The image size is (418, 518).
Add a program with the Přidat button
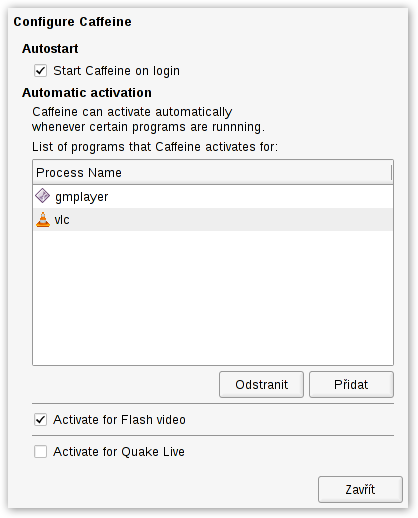coord(351,385)
